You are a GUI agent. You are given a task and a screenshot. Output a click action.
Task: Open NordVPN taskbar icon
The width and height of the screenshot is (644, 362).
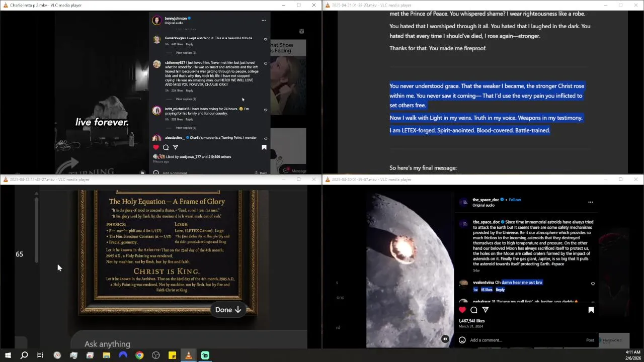[123, 355]
